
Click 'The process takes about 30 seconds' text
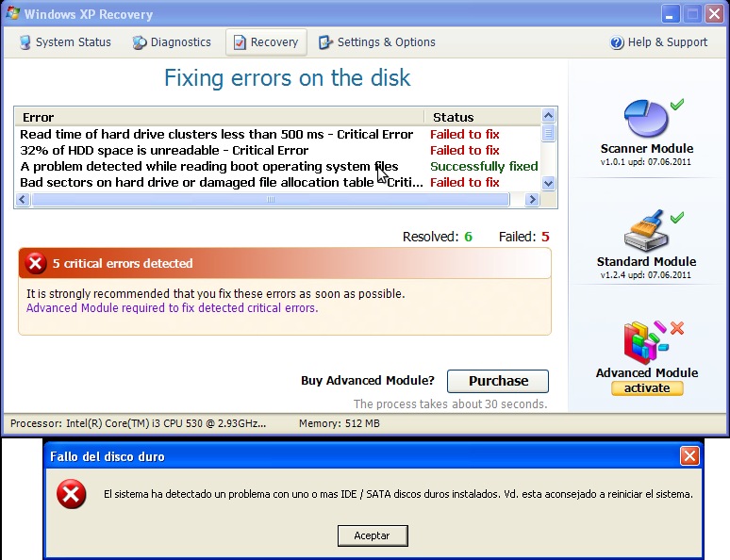(x=450, y=404)
